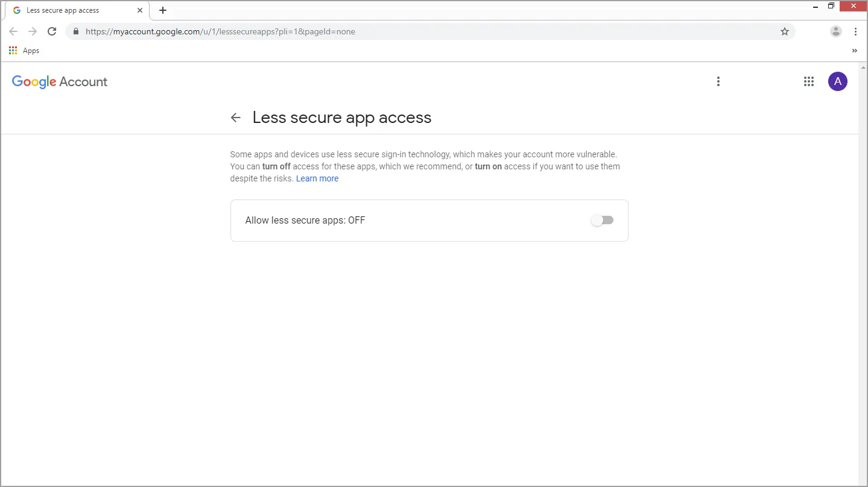The width and height of the screenshot is (868, 487).
Task: Open the three-dot more options menu
Action: [x=718, y=81]
